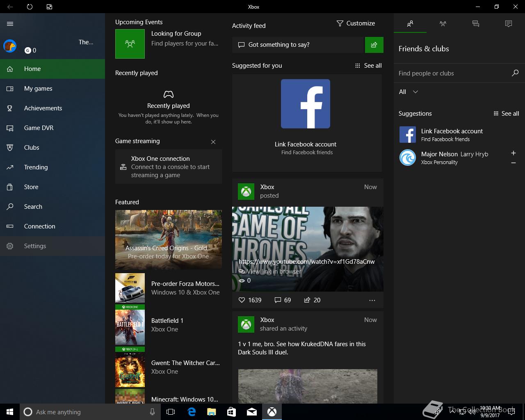The height and width of the screenshot is (420, 525).
Task: Open Forza Motorsport 7 thumbnail
Action: 130,288
